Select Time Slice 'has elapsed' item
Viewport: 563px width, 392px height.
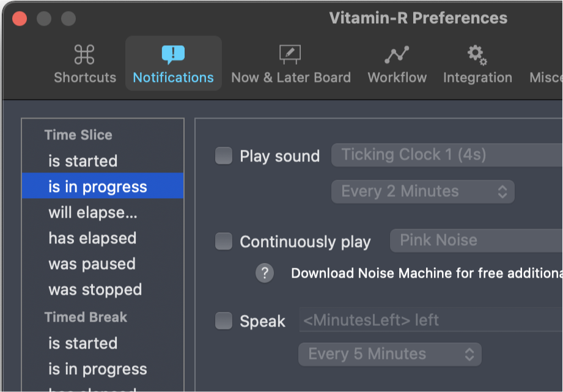pyautogui.click(x=103, y=239)
